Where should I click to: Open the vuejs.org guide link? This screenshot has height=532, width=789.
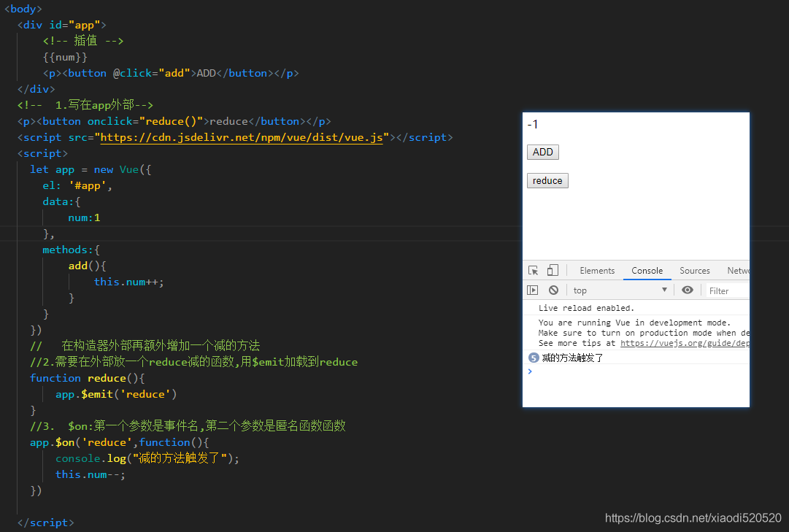click(685, 343)
